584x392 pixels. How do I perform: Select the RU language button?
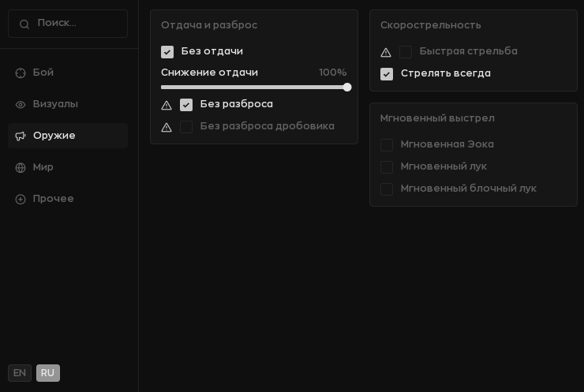[x=48, y=373]
